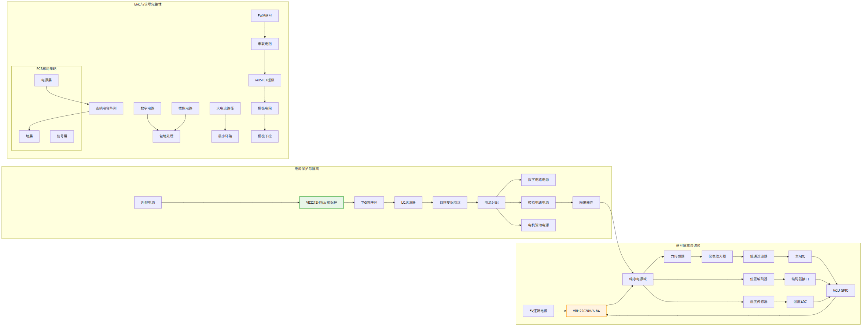Select the '编码器接口' node
The height and width of the screenshot is (329, 868).
coord(800,279)
